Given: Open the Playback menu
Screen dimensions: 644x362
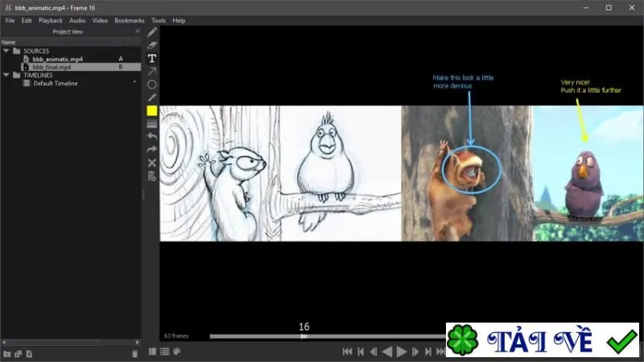Looking at the screenshot, I should [51, 21].
